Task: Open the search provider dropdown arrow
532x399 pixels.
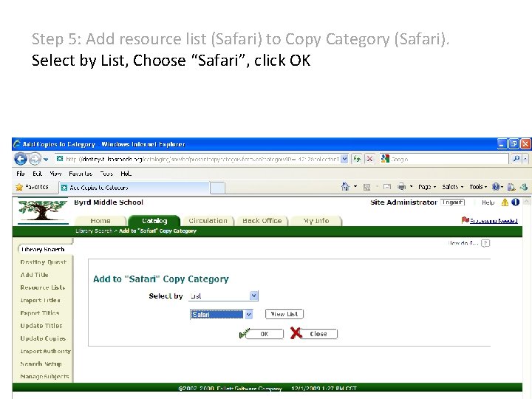Action: click(x=525, y=159)
